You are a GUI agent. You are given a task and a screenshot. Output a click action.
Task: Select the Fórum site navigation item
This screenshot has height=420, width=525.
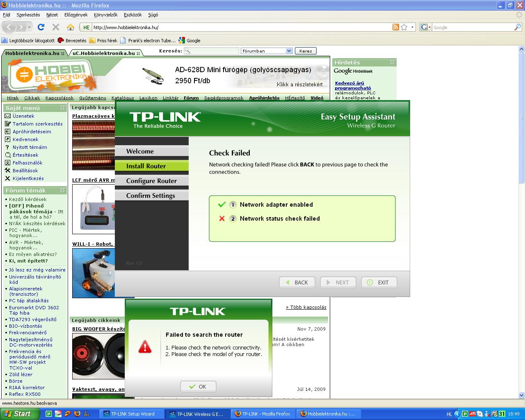tap(191, 98)
